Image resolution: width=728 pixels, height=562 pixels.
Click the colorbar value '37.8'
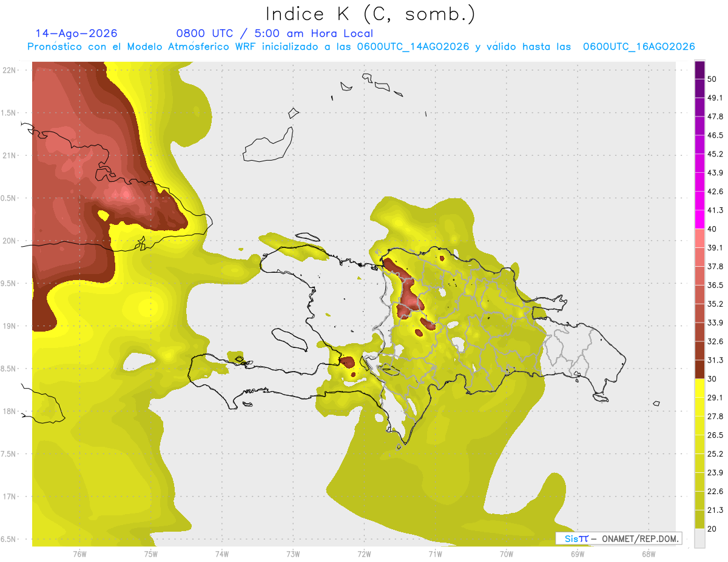pyautogui.click(x=715, y=266)
